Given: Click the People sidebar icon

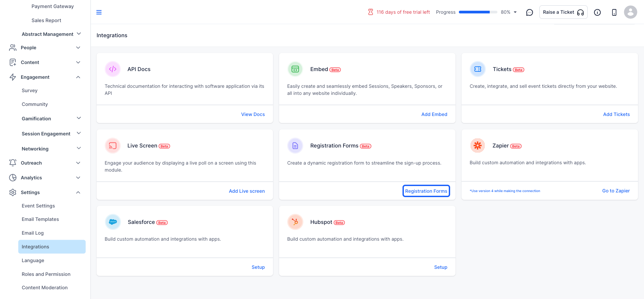Looking at the screenshot, I should [13, 48].
